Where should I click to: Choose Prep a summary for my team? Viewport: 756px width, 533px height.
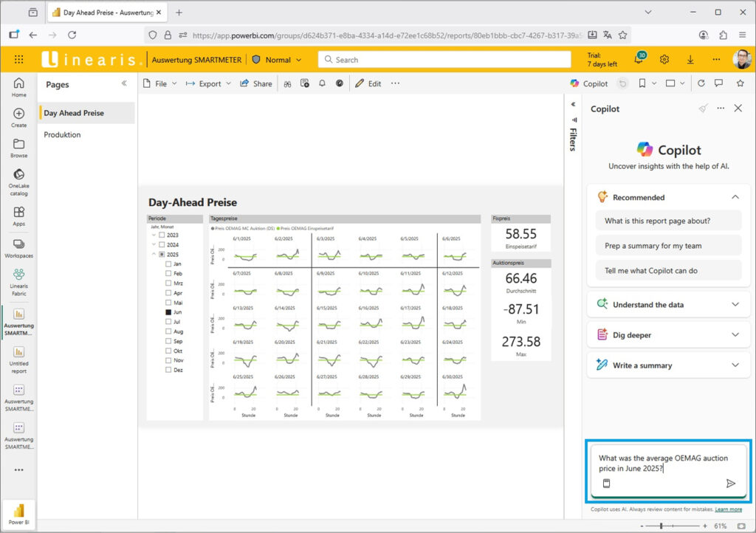(669, 246)
